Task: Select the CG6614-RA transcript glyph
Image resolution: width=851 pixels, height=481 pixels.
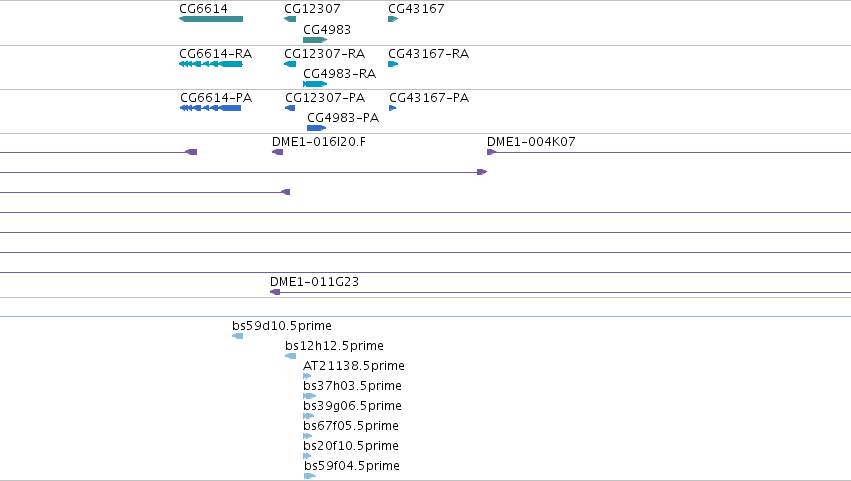Action: (x=211, y=64)
